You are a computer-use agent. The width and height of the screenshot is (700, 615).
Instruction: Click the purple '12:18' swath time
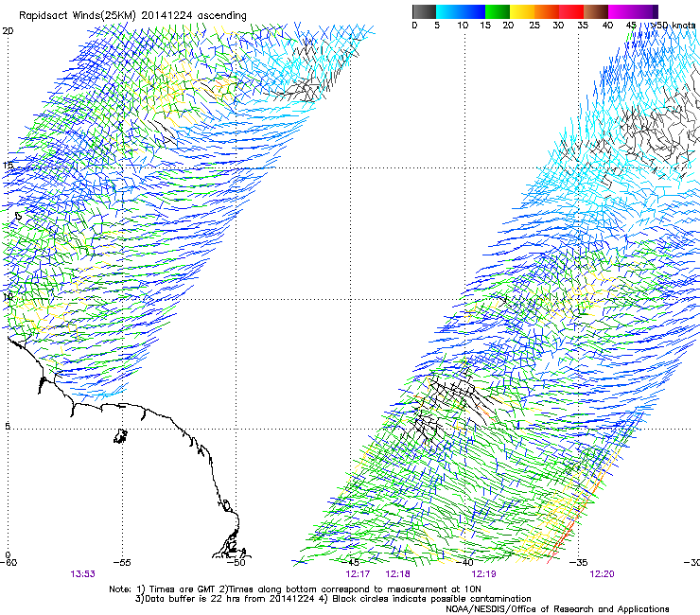click(397, 574)
